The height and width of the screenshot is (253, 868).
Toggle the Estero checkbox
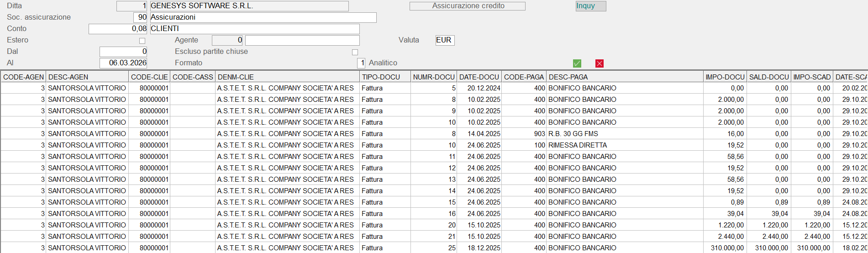142,41
